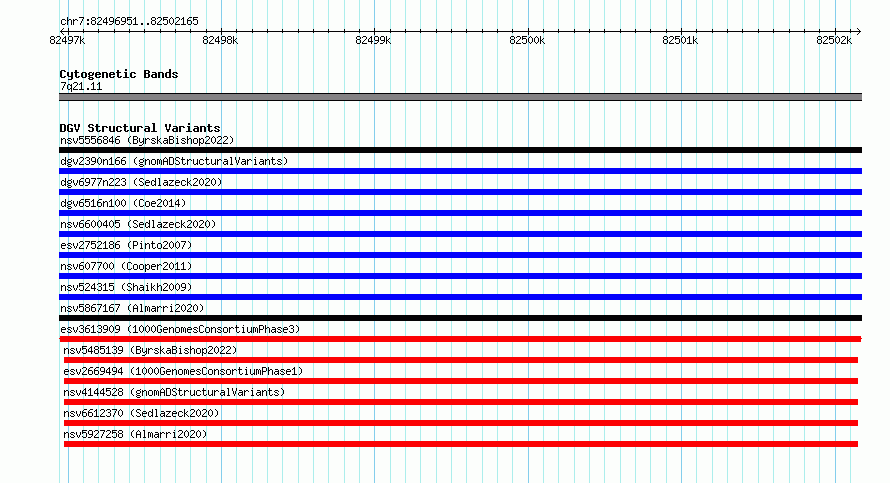Viewport: 890px width, 483px height.
Task: Click the red bar for nsv6612370
Action: pos(461,423)
